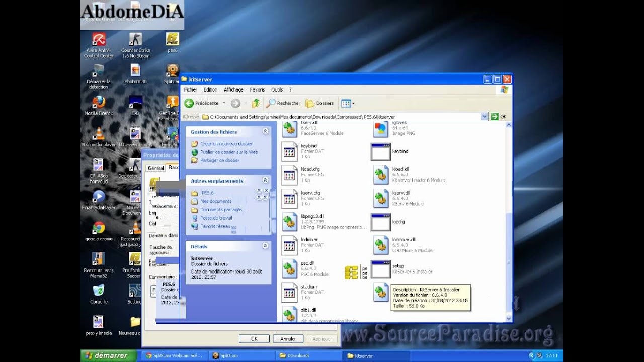This screenshot has width=644, height=362.
Task: Open the VLC media player desktop icon
Action: [x=99, y=136]
